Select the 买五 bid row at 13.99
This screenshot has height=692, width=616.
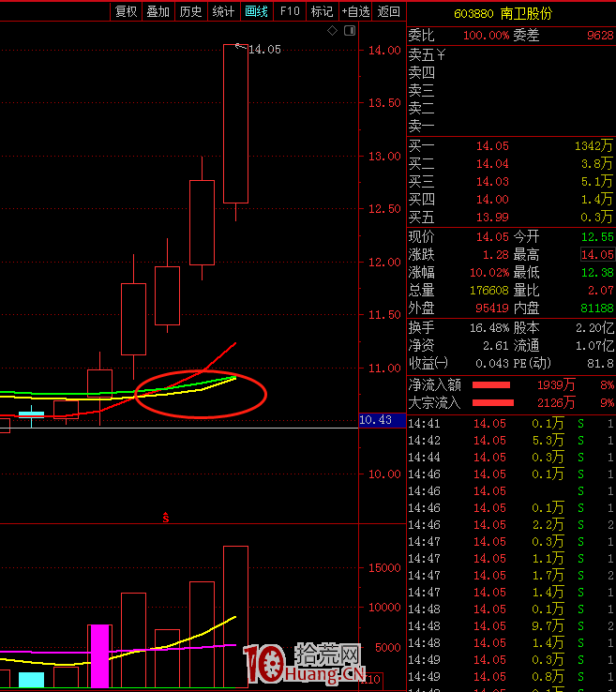pyautogui.click(x=511, y=218)
